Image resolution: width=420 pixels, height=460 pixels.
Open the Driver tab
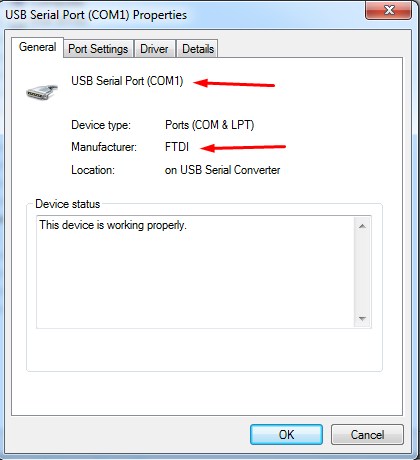[x=154, y=49]
